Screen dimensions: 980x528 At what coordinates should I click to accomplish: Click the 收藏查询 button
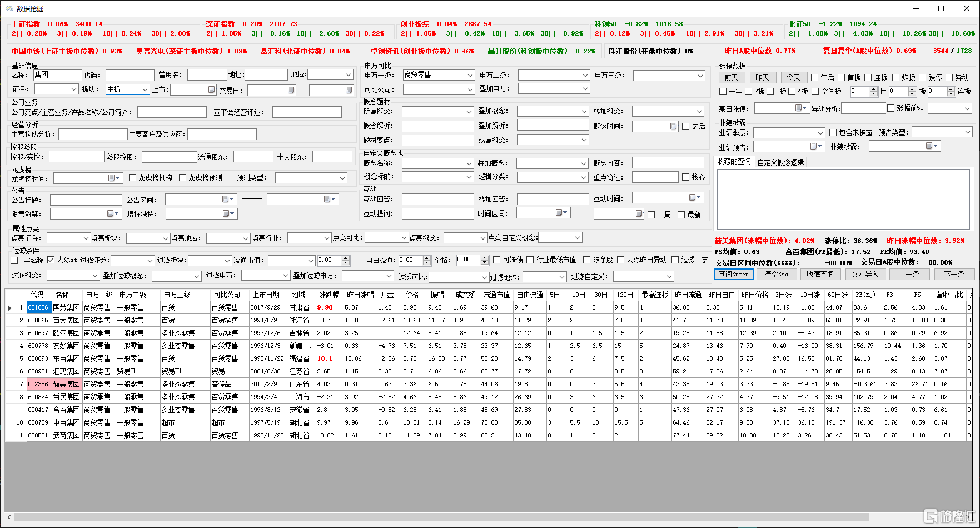(x=820, y=274)
